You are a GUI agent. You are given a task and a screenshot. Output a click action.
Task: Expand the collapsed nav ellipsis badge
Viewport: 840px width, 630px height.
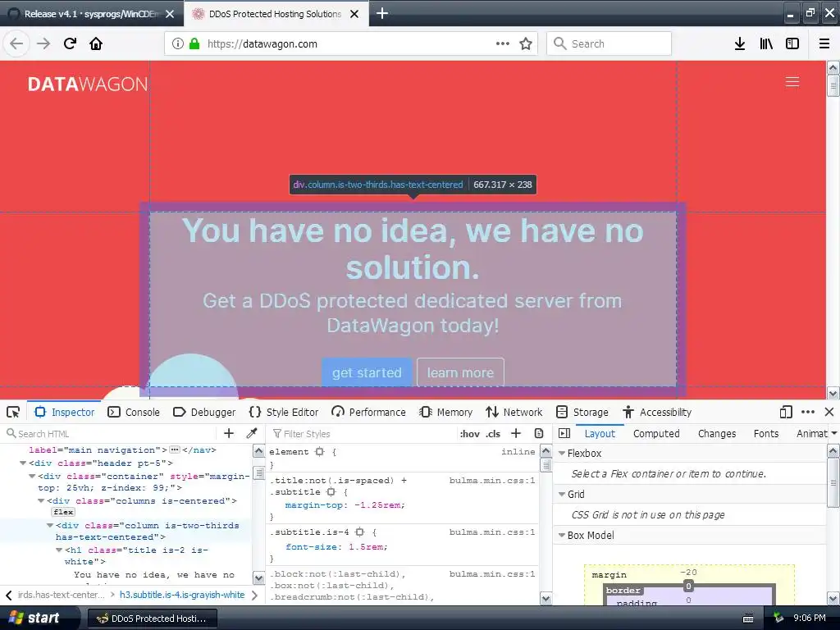[x=175, y=450]
